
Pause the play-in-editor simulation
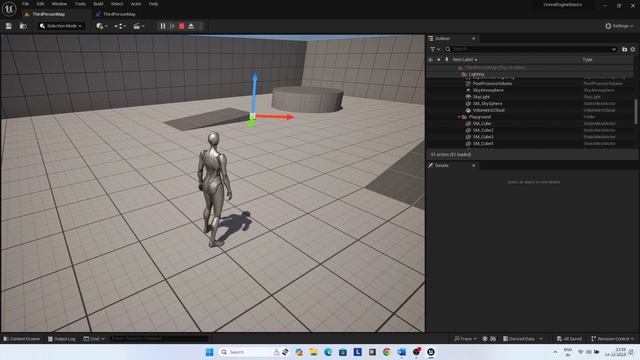[x=163, y=26]
